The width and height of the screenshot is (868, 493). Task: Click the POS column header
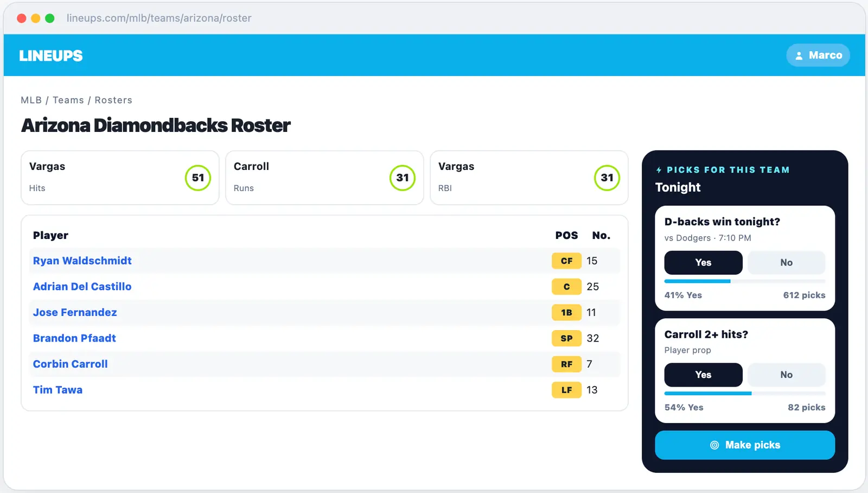coord(566,235)
